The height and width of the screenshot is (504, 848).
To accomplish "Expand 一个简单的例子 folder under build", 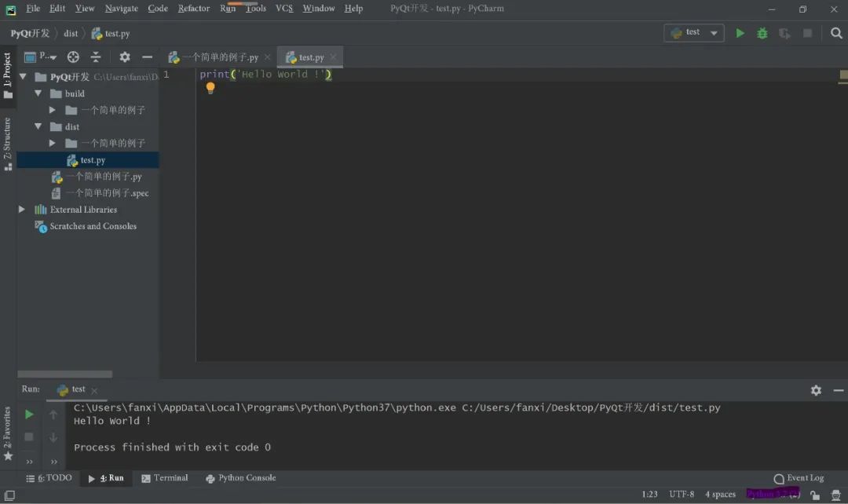I will [53, 111].
